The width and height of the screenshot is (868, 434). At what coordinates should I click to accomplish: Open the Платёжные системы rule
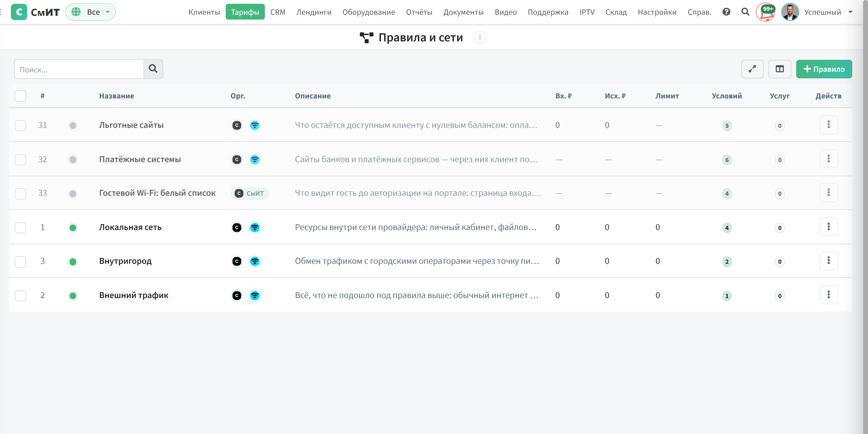140,159
